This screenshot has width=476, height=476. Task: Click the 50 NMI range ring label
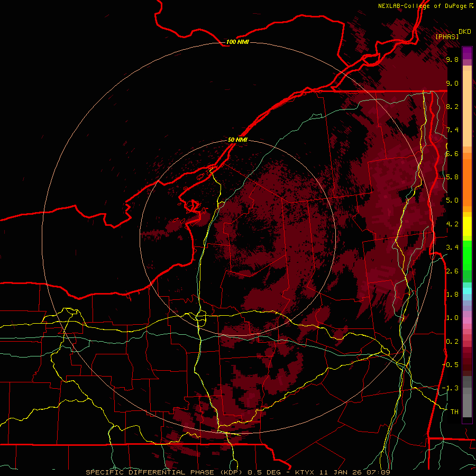click(237, 140)
